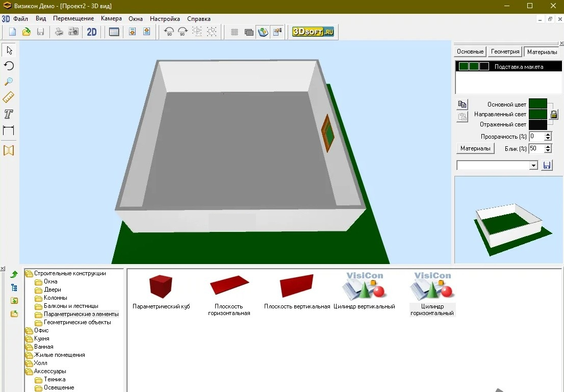The width and height of the screenshot is (564, 392).
Task: Go up one level in the library
Action: [x=14, y=274]
